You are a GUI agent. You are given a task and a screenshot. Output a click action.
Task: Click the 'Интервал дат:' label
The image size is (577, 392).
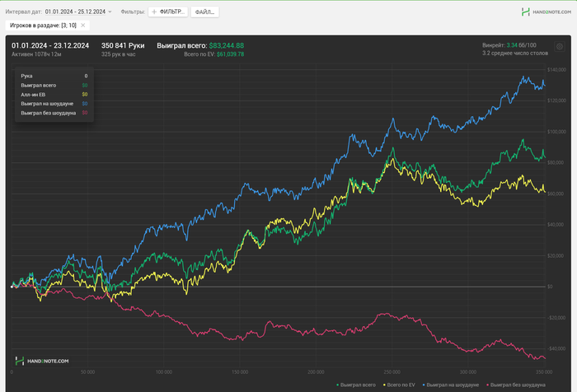click(x=24, y=12)
